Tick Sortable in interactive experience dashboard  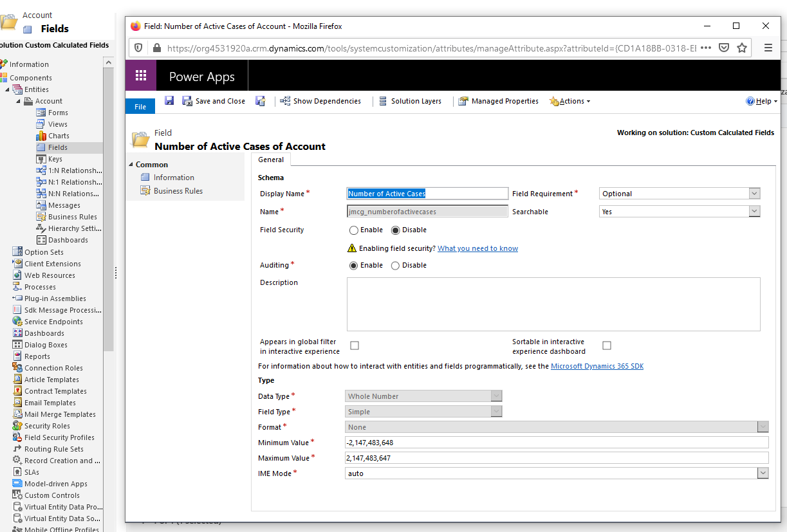point(607,346)
